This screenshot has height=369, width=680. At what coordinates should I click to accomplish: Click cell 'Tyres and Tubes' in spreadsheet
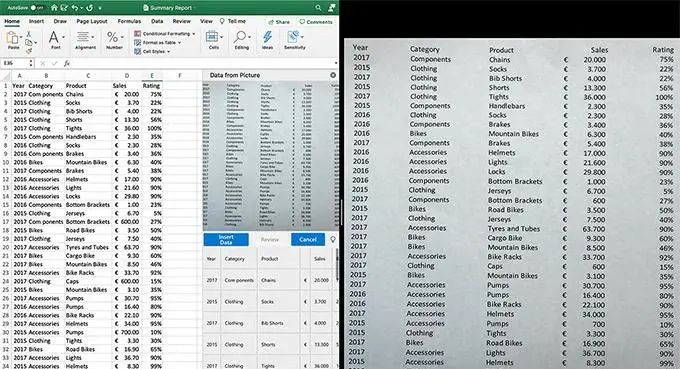click(88, 247)
